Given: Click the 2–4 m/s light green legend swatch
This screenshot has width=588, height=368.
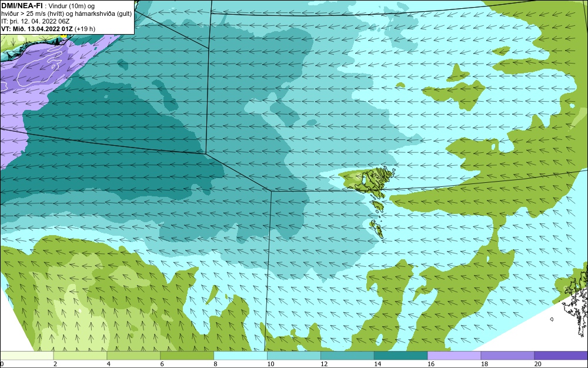Looking at the screenshot, I should coord(80,356).
